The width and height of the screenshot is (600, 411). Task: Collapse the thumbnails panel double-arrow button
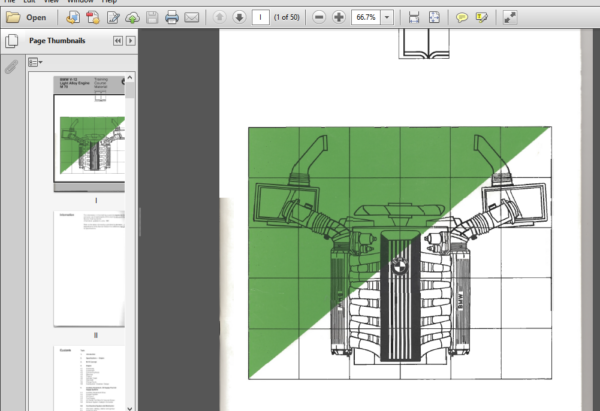click(x=118, y=41)
